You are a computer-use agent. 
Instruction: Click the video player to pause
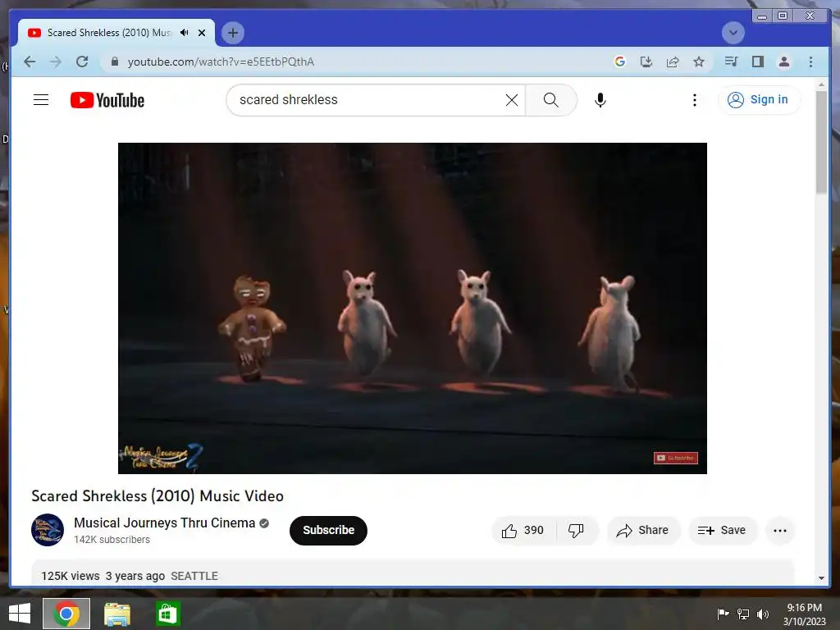pos(412,308)
